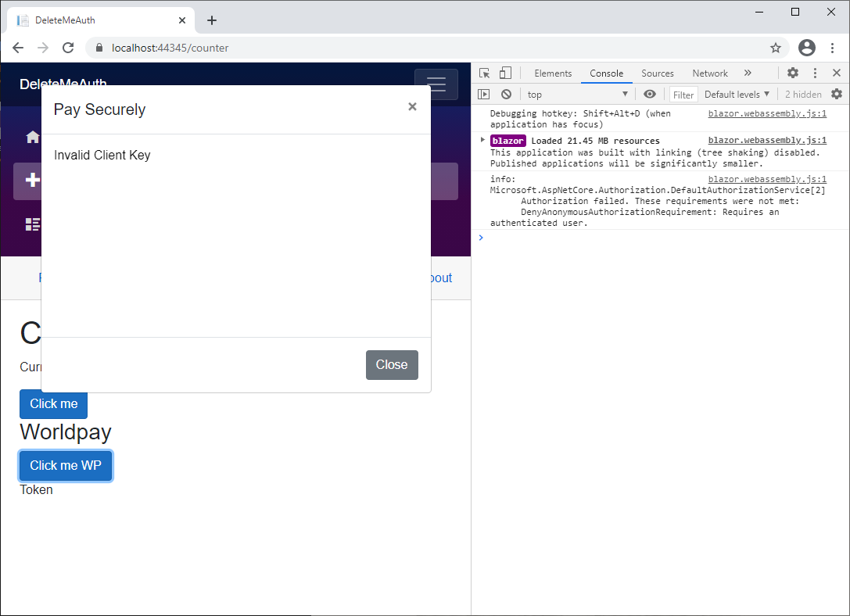The height and width of the screenshot is (616, 850).
Task: Open the Sources tab in DevTools
Action: pyautogui.click(x=657, y=73)
